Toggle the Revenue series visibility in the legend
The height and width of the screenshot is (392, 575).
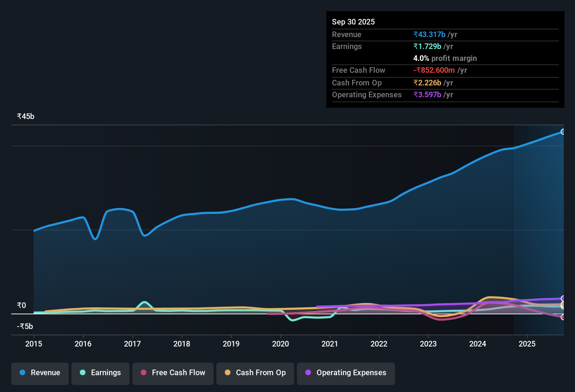[x=40, y=373]
